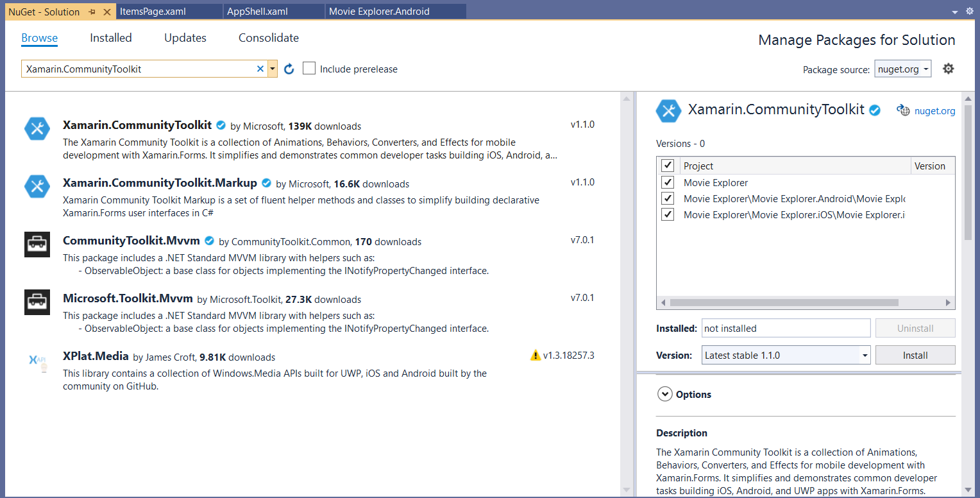This screenshot has width=980, height=498.
Task: Click the refresh icon beside search box
Action: [289, 69]
